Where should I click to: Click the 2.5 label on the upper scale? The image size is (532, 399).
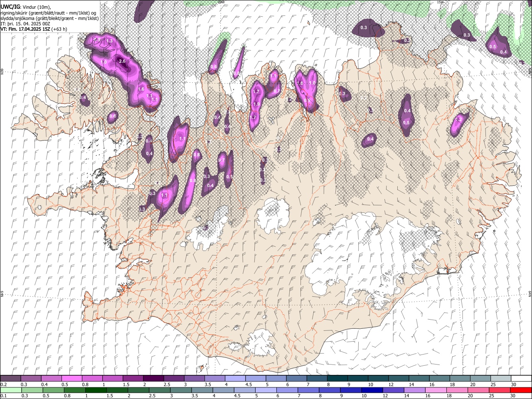167,384
